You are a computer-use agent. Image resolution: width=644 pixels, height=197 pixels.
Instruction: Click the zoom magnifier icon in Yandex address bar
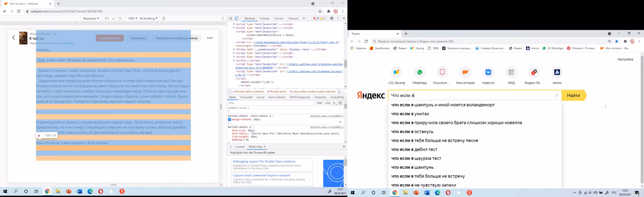[x=609, y=41]
